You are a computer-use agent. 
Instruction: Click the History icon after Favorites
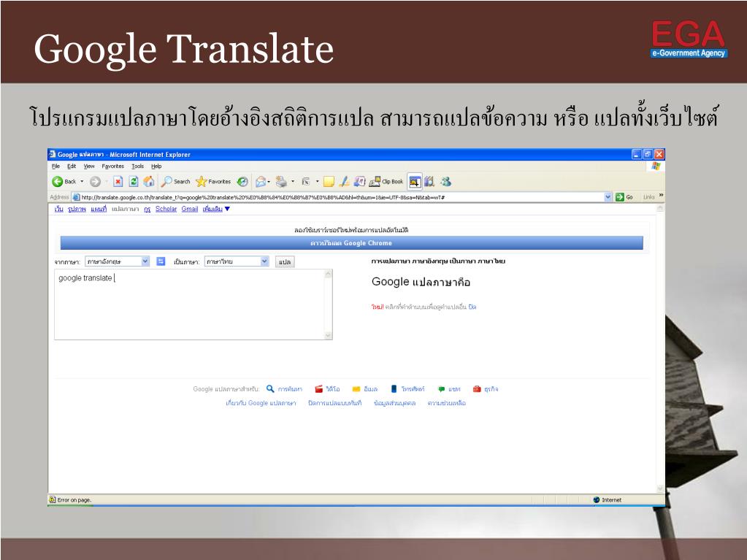[x=242, y=181]
